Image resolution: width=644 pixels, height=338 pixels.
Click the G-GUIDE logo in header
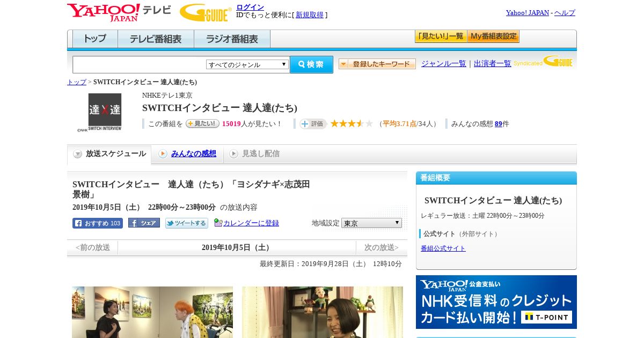(206, 12)
